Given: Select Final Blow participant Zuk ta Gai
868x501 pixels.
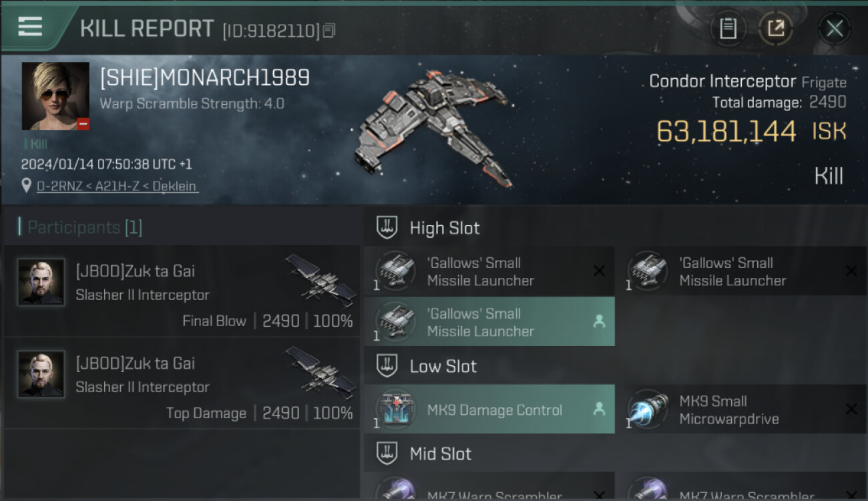Looking at the screenshot, I should point(182,291).
